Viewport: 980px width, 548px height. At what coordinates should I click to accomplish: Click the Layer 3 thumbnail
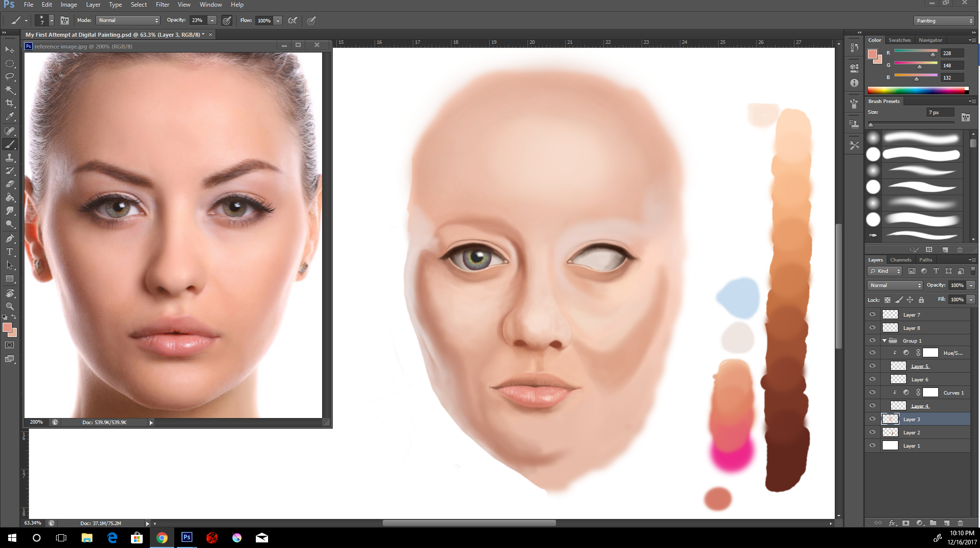(890, 419)
